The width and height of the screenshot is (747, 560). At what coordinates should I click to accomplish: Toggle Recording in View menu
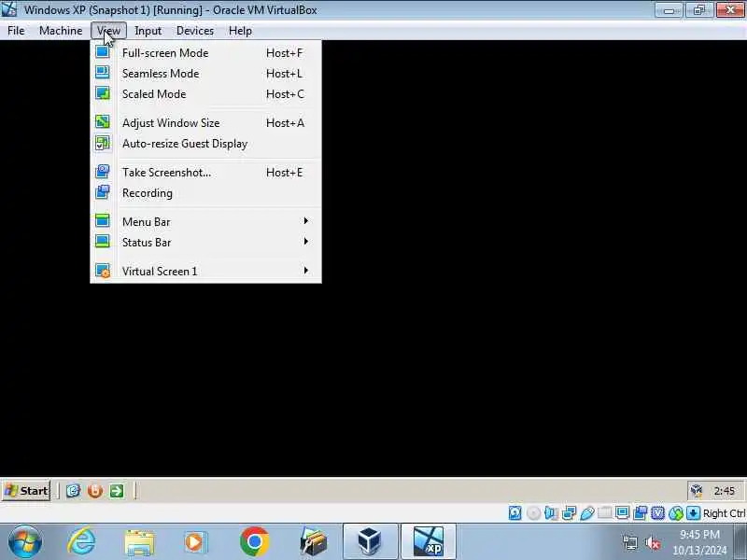(x=205, y=193)
